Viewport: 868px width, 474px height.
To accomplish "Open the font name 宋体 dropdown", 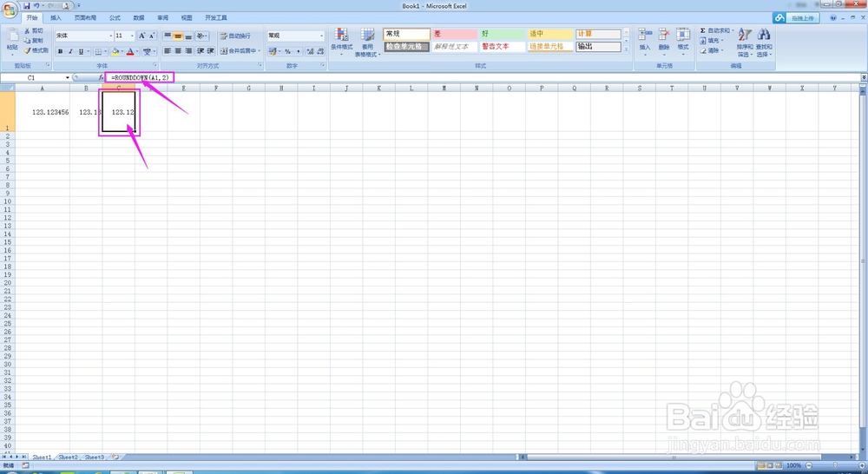I will tap(111, 36).
